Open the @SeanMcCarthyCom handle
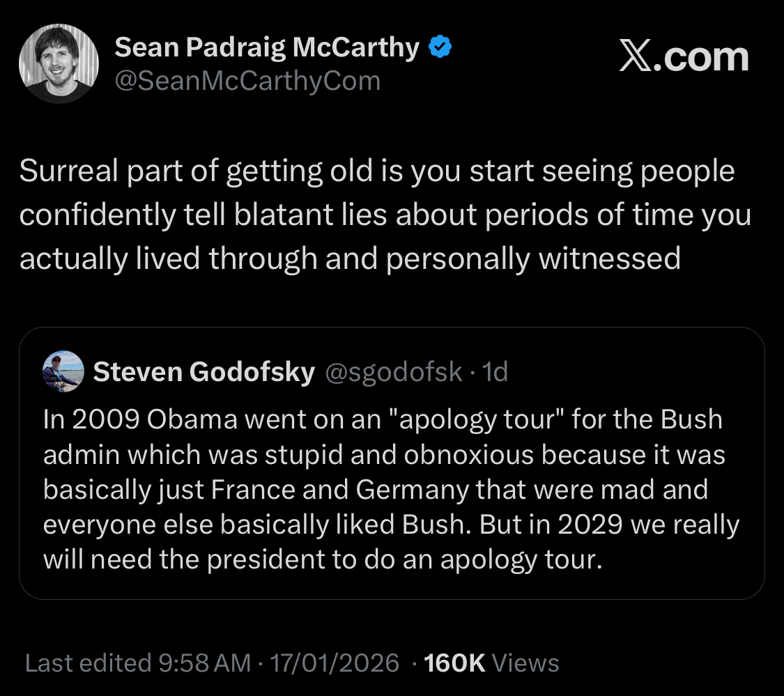Screen dimensions: 784x696 click(x=247, y=81)
